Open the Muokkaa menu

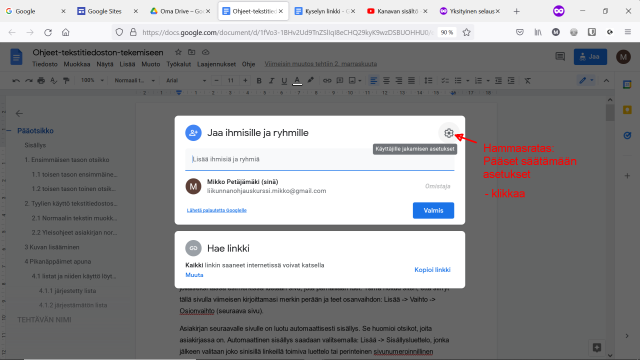[77, 64]
